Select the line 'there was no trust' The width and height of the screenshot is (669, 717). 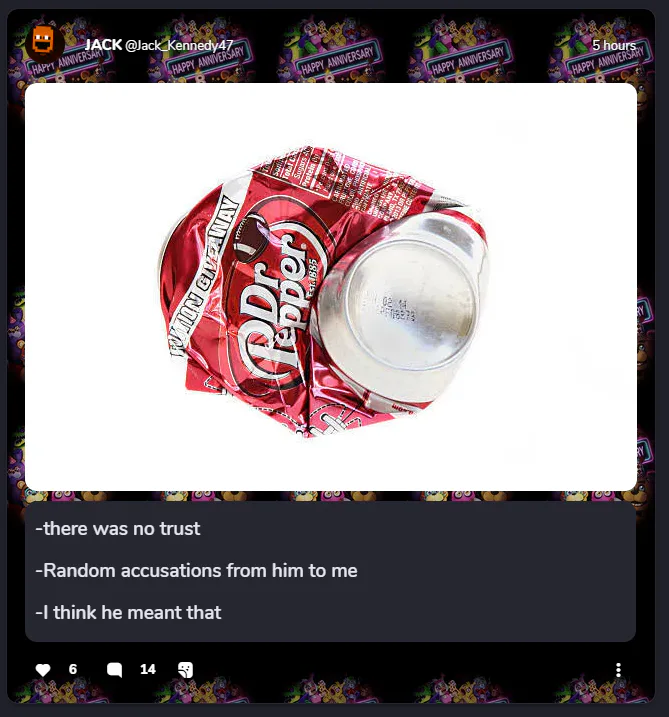pyautogui.click(x=118, y=529)
